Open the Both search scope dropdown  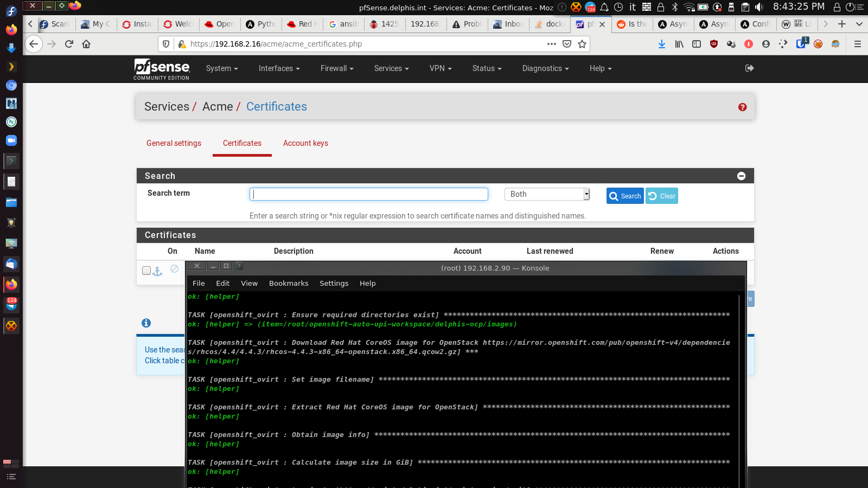click(547, 194)
